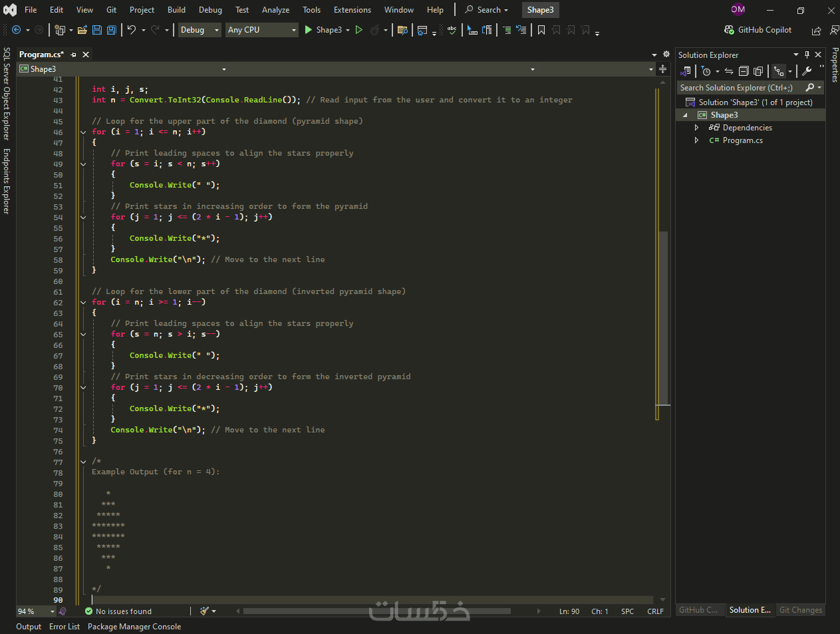Click the Find in Files folder-search icon
Viewport: 840px width, 634px height.
coord(402,30)
